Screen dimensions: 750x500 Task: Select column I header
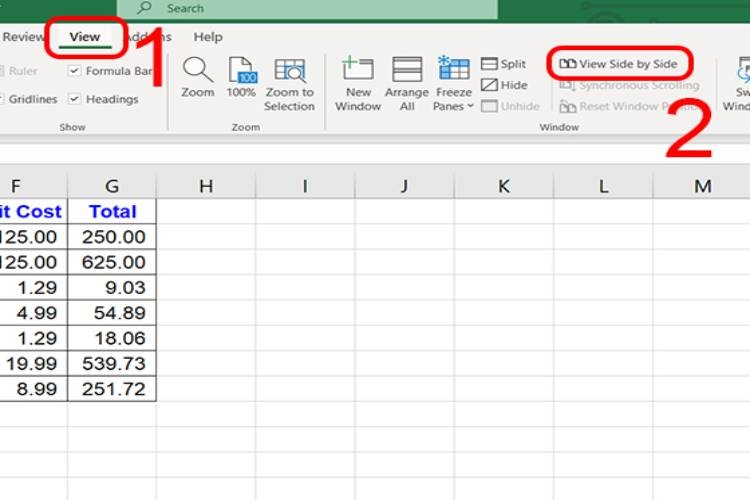click(305, 186)
